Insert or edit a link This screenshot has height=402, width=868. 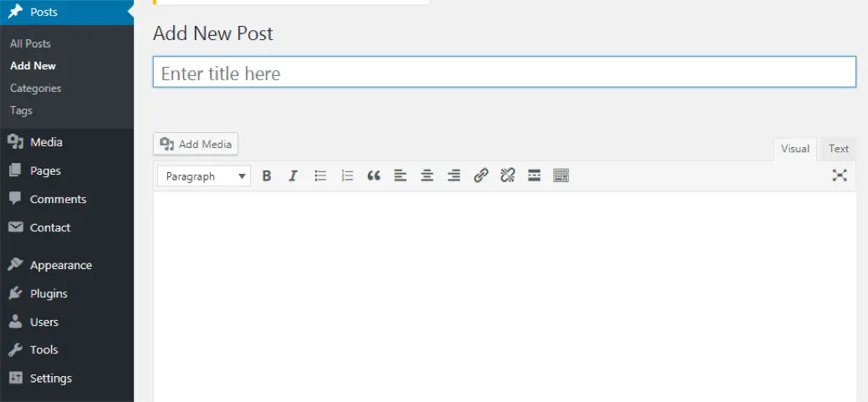click(x=481, y=176)
